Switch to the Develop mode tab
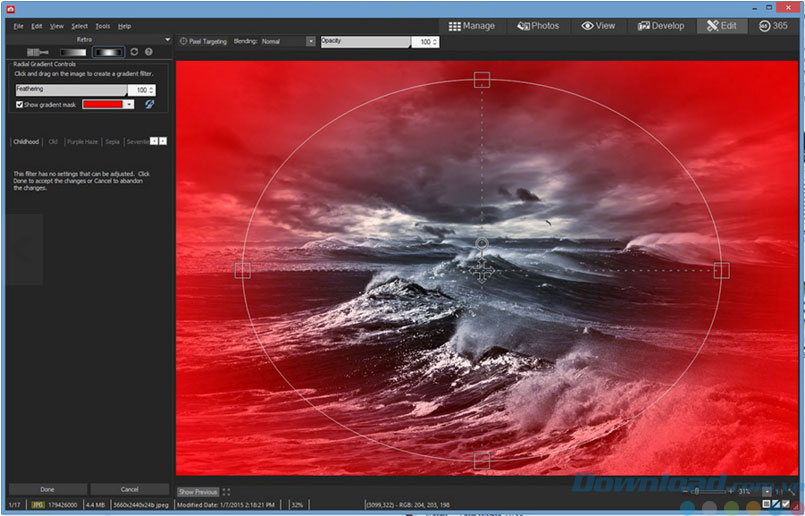805x516 pixels. (x=661, y=26)
